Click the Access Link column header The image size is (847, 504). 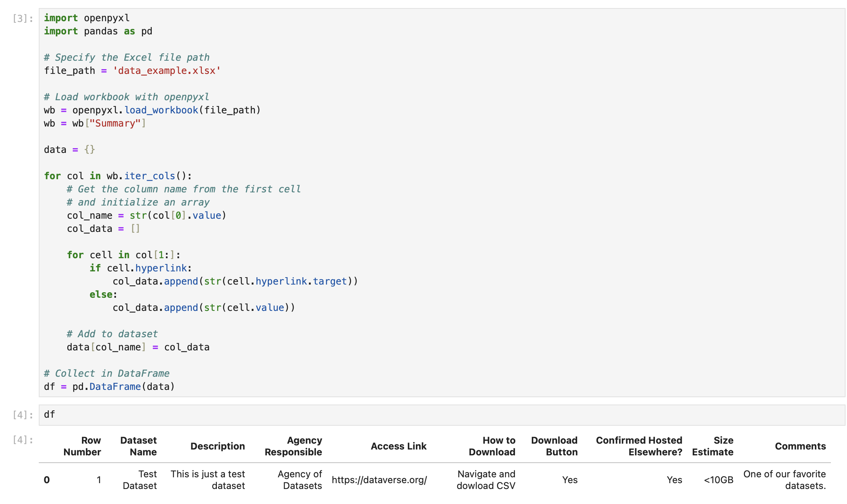399,446
